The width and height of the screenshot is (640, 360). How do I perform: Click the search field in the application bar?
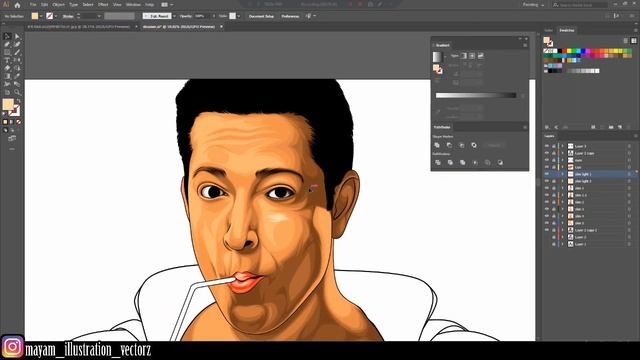[x=580, y=5]
